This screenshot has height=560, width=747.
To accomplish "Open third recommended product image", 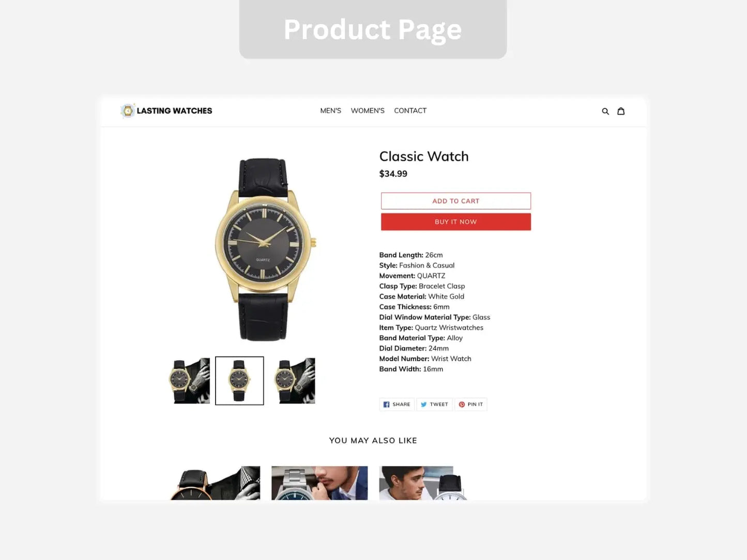I will pos(424,483).
